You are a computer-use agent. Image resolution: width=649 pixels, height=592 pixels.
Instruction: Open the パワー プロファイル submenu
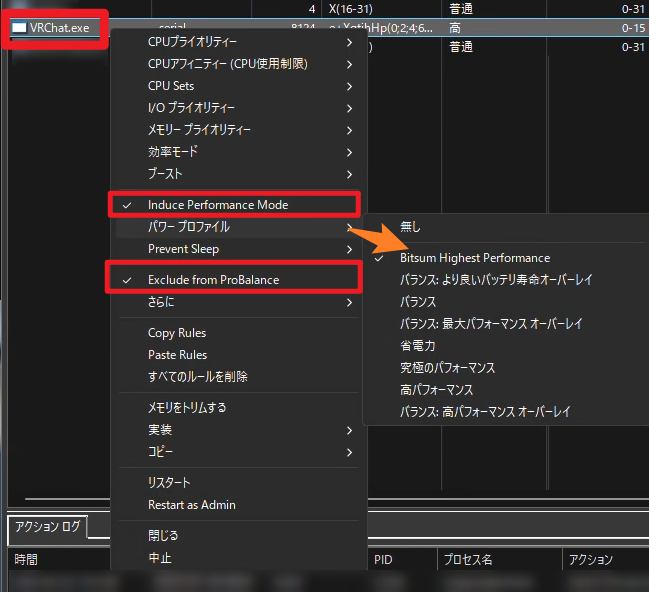pyautogui.click(x=239, y=227)
